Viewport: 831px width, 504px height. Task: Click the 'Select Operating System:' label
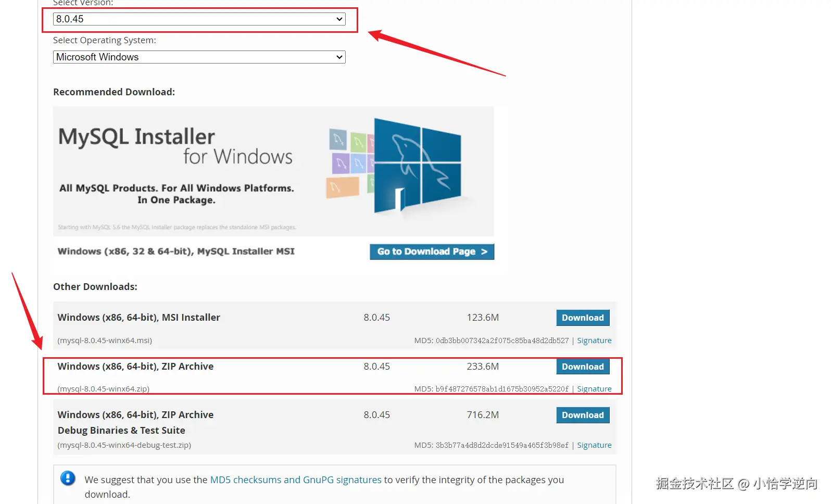coord(105,40)
